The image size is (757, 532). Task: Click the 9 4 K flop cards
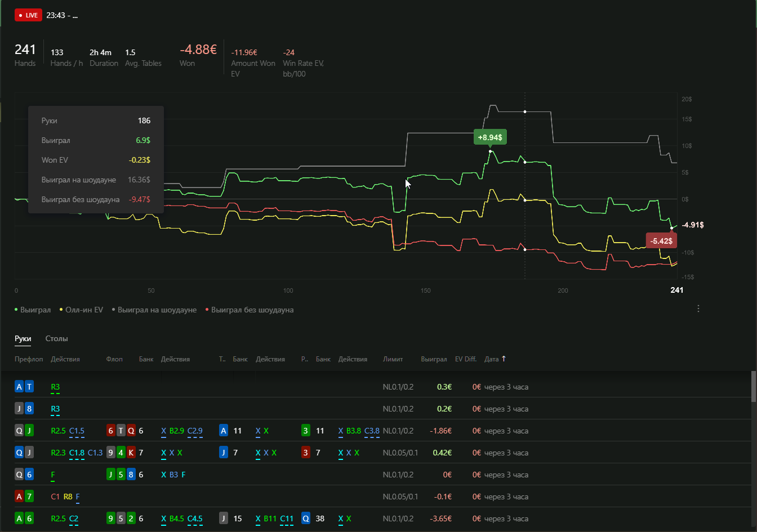point(121,453)
